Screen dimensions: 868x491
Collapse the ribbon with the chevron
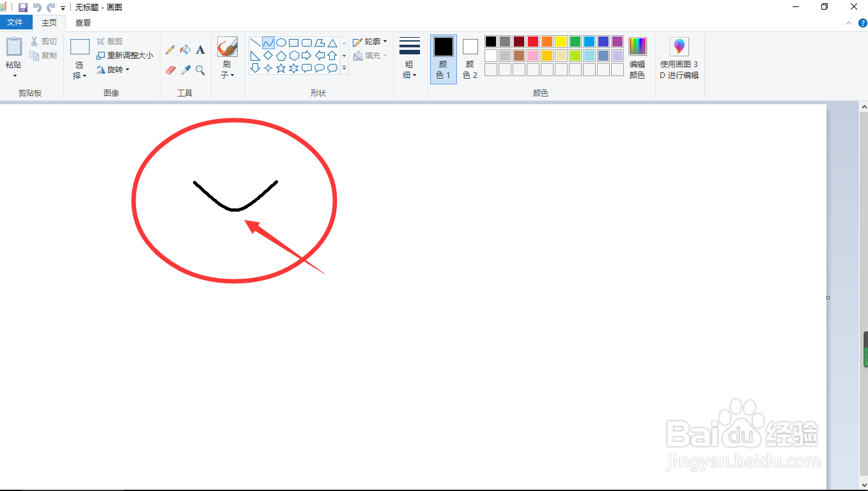click(x=849, y=23)
